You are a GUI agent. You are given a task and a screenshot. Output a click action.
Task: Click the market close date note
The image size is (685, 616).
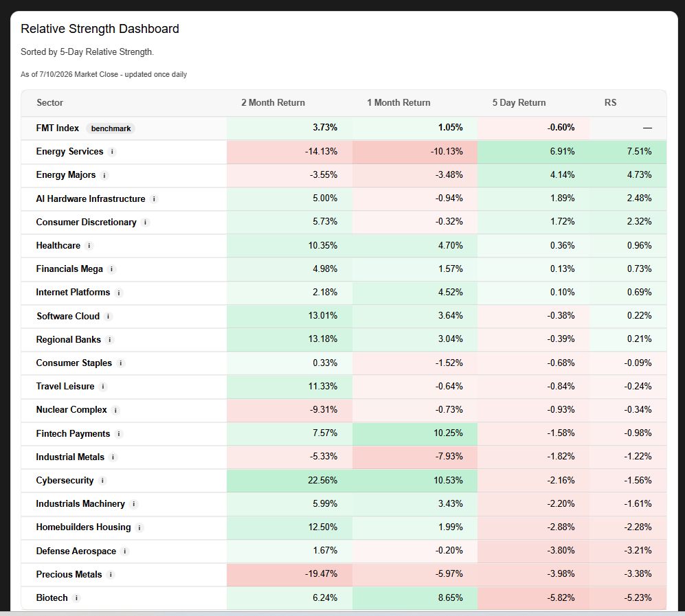(104, 75)
